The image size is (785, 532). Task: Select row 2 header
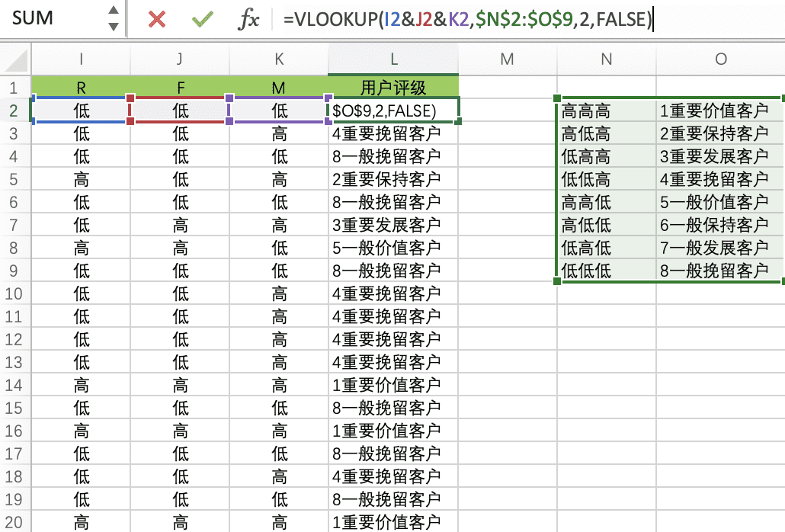click(15, 110)
